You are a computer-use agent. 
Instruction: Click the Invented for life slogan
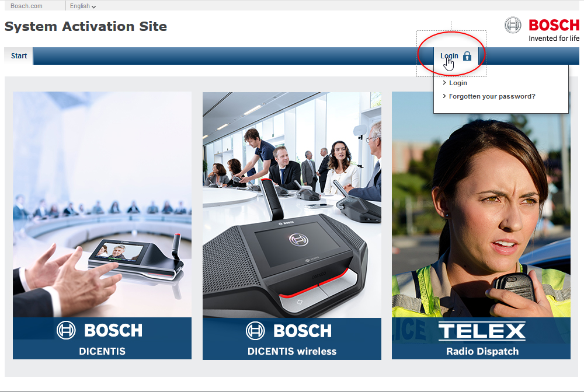click(x=554, y=38)
